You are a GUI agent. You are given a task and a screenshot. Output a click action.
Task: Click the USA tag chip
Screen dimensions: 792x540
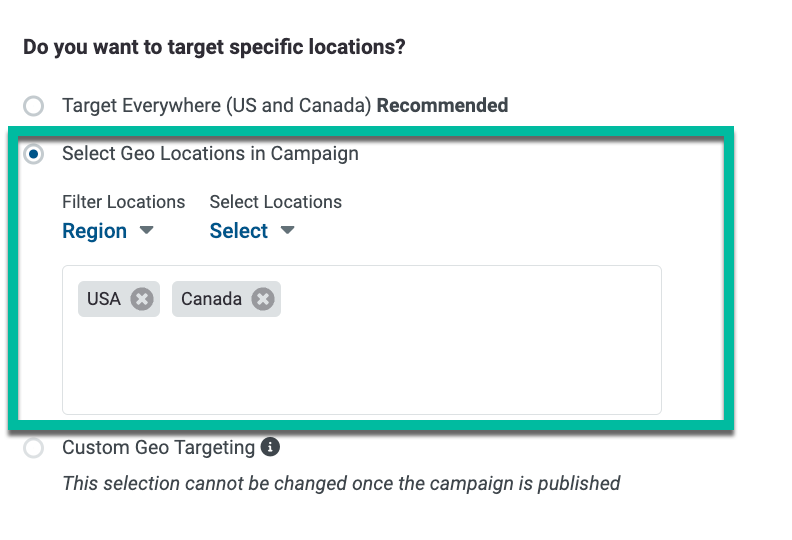[x=119, y=299]
